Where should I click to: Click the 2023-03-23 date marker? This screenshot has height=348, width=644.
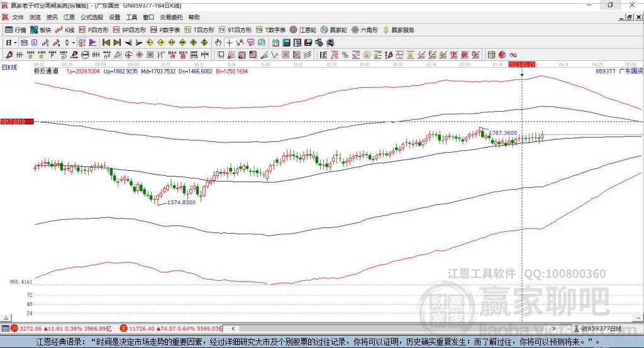(521, 65)
